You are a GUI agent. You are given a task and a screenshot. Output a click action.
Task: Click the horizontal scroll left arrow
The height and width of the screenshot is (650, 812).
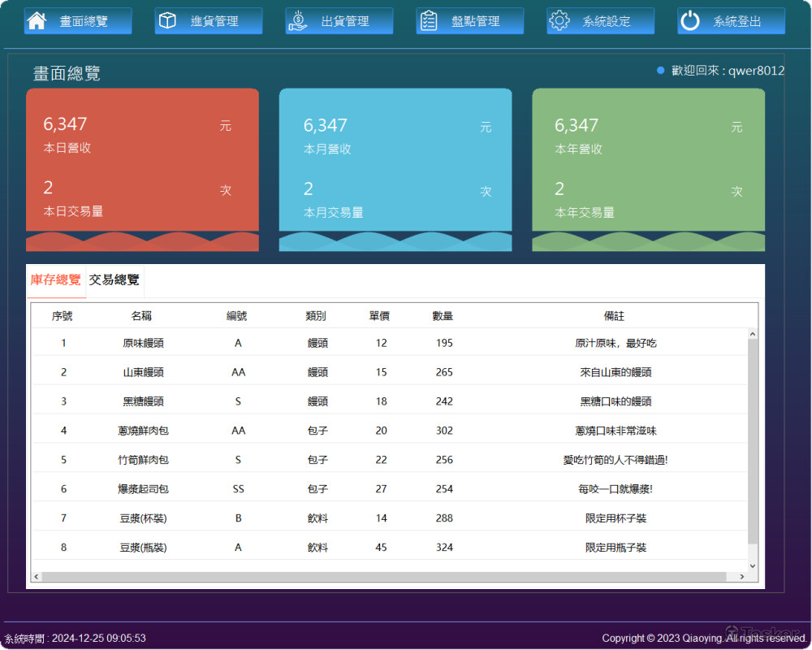[37, 577]
